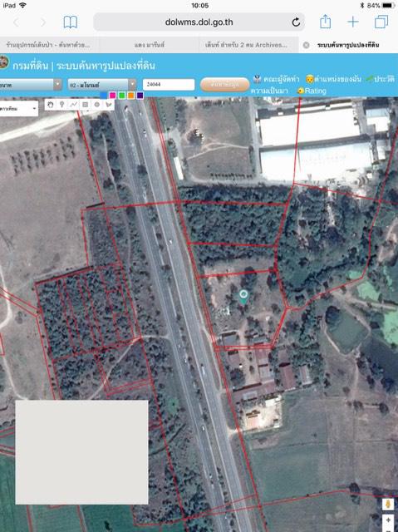Switch to the แดง มารีนส์ browser tab
The height and width of the screenshot is (532, 398).
(x=150, y=45)
